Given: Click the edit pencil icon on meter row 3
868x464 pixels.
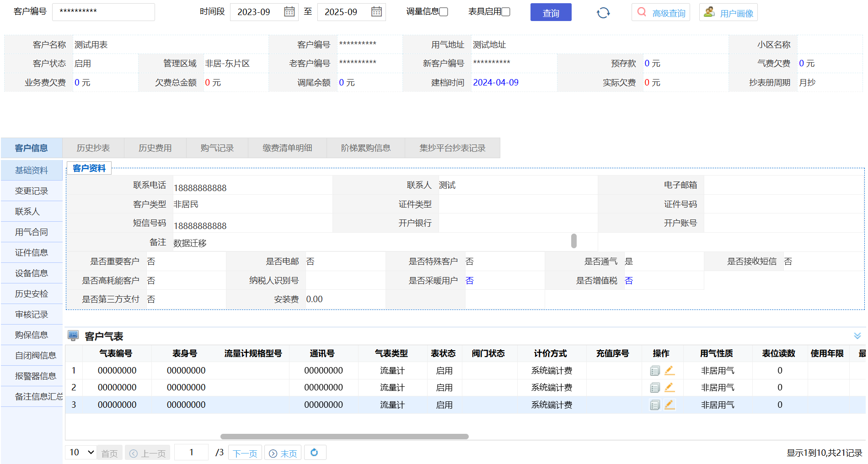Looking at the screenshot, I should point(670,405).
